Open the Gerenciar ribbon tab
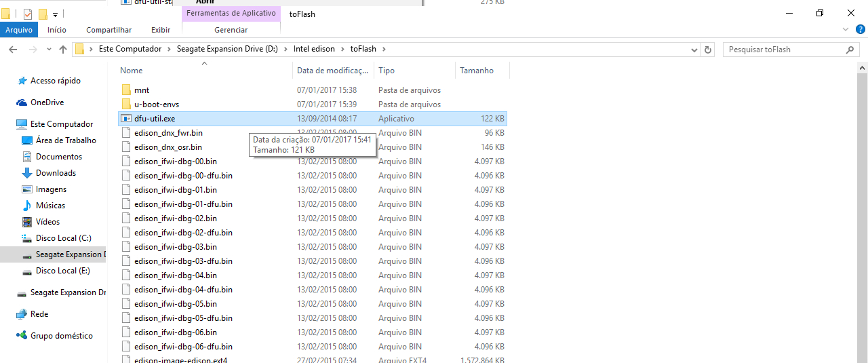This screenshot has width=868, height=363. 231,30
